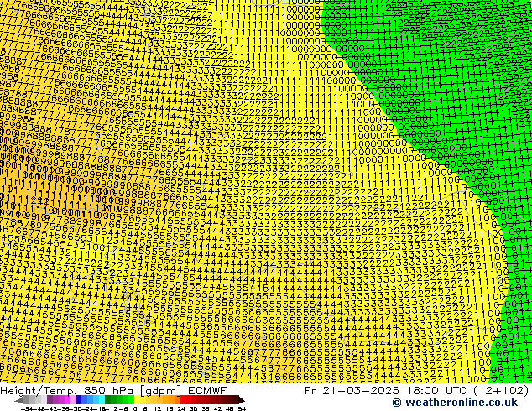Click the ECMWF model label

pos(207,391)
